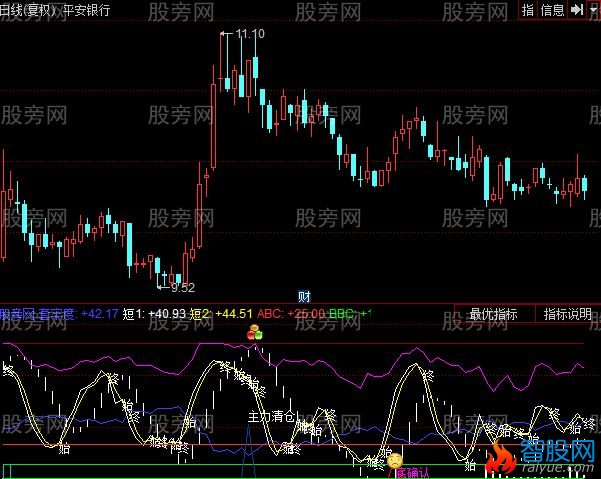This screenshot has height=479, width=601.
Task: Click the jump-to-end arrow icon
Action: coord(576,10)
